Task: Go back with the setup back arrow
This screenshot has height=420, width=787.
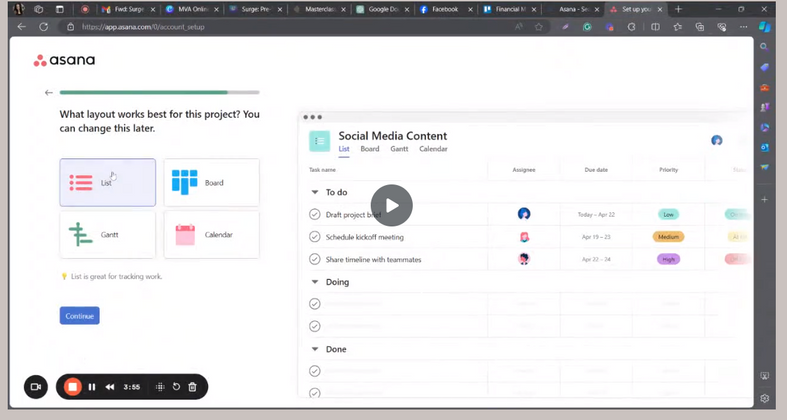Action: pos(49,92)
